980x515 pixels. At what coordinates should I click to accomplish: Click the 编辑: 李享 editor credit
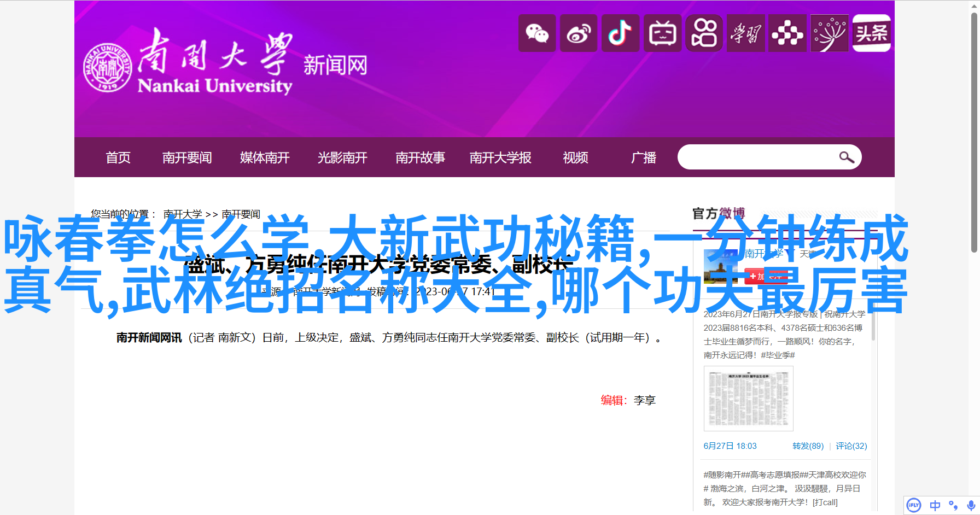coord(628,400)
